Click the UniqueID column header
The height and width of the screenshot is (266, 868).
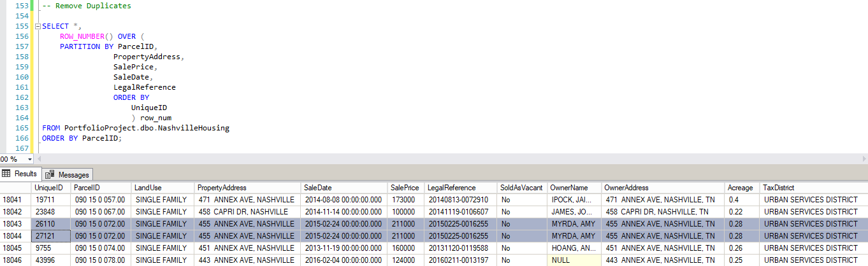click(x=48, y=188)
